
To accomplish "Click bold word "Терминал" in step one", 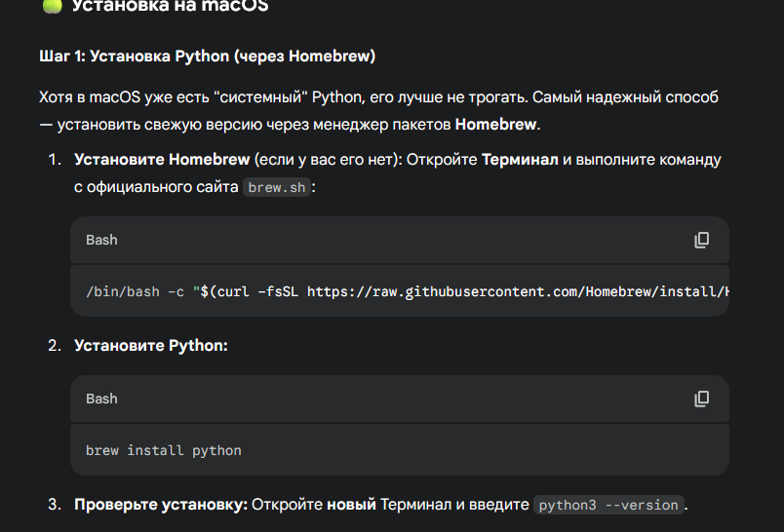I will (x=520, y=159).
